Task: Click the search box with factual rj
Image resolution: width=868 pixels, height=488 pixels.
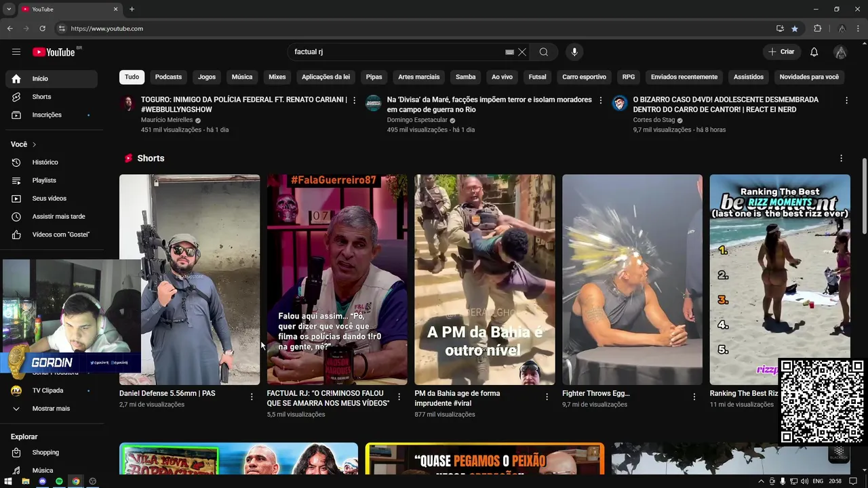Action: (x=397, y=52)
